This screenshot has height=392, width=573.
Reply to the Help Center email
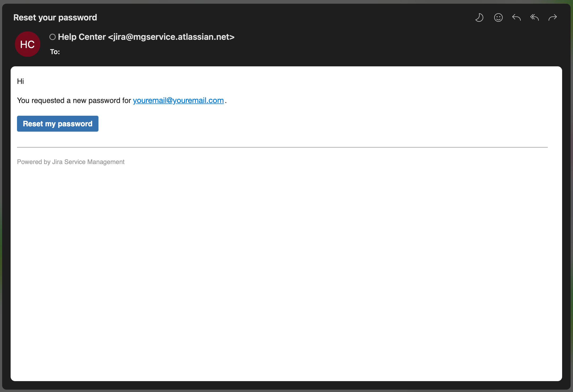[x=516, y=18]
